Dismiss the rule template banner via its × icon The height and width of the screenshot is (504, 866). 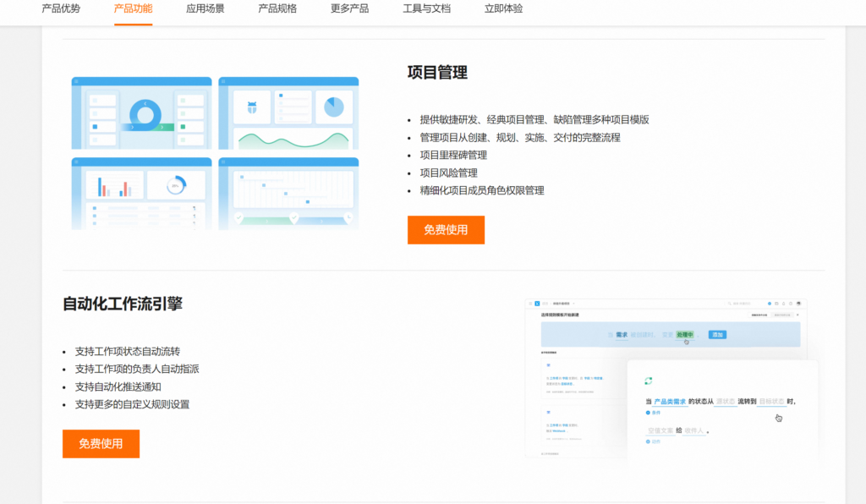point(797,315)
